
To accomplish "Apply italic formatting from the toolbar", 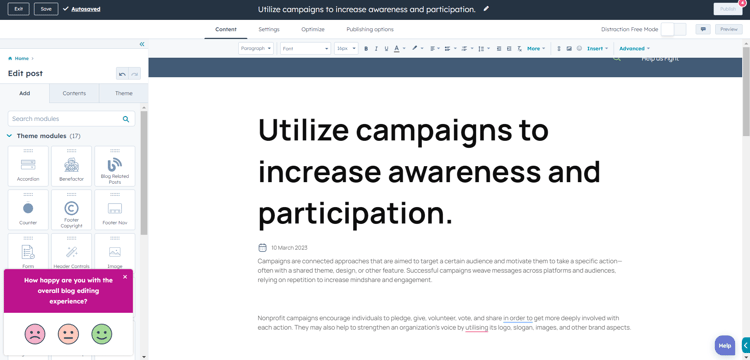I will point(376,49).
